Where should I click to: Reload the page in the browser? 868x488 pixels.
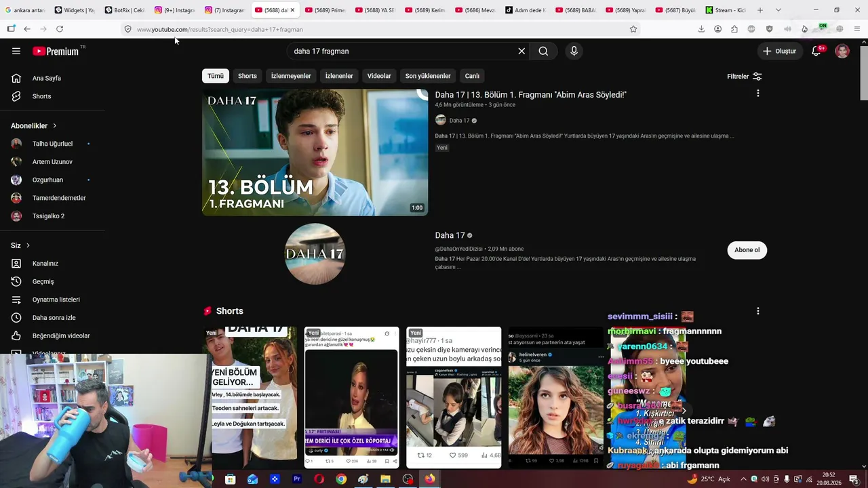coord(60,29)
